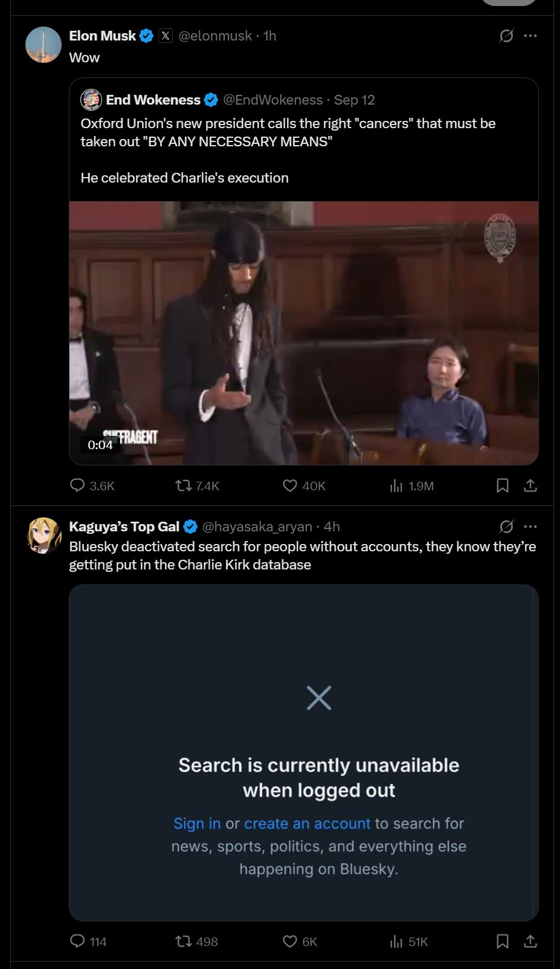Open Kaguya's Top Gal avatar
This screenshot has width=560, height=969.
[x=43, y=536]
